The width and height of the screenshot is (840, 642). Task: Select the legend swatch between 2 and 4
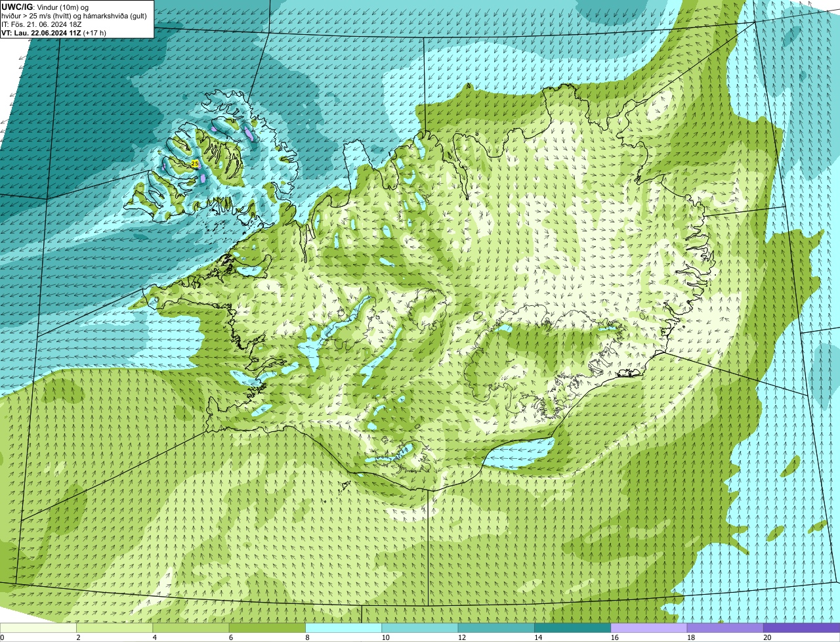[x=115, y=628]
